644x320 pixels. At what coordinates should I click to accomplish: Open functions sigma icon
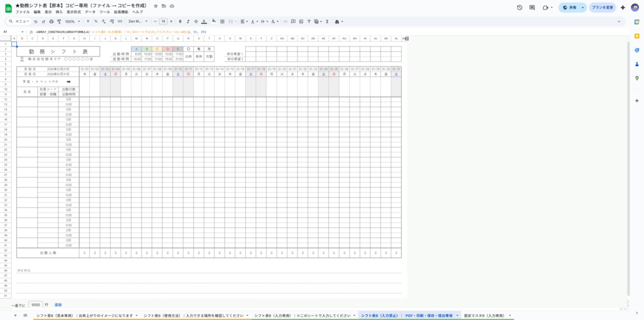click(x=327, y=21)
